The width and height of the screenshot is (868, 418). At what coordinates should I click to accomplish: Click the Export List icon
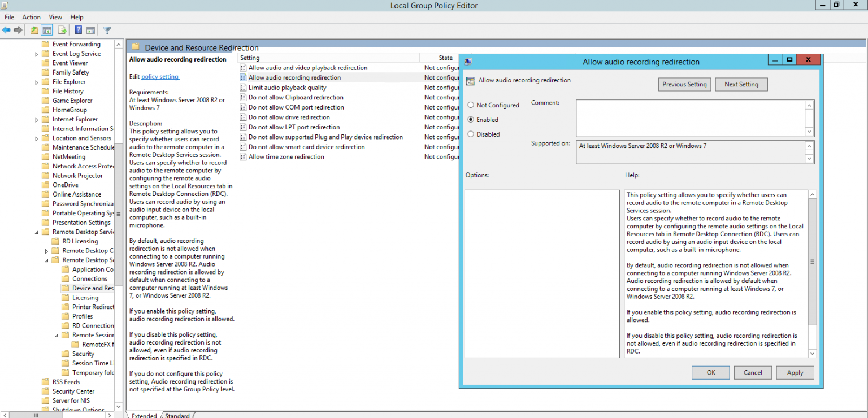[62, 30]
